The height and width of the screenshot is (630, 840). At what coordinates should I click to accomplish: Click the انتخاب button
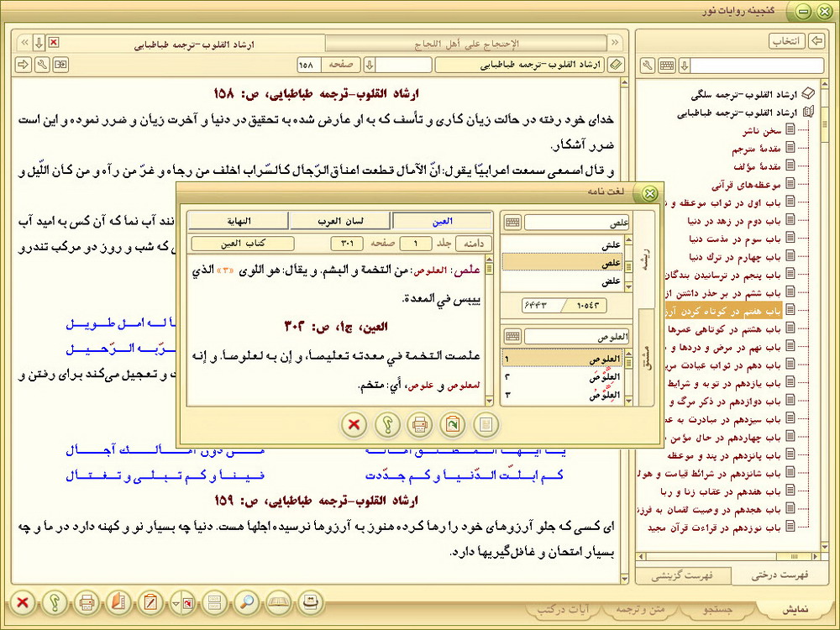tap(787, 41)
